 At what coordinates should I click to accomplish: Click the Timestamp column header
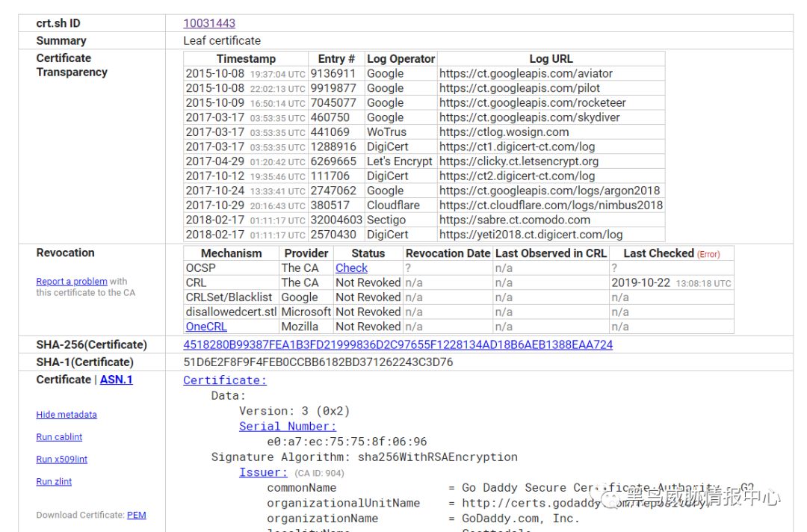(x=246, y=58)
